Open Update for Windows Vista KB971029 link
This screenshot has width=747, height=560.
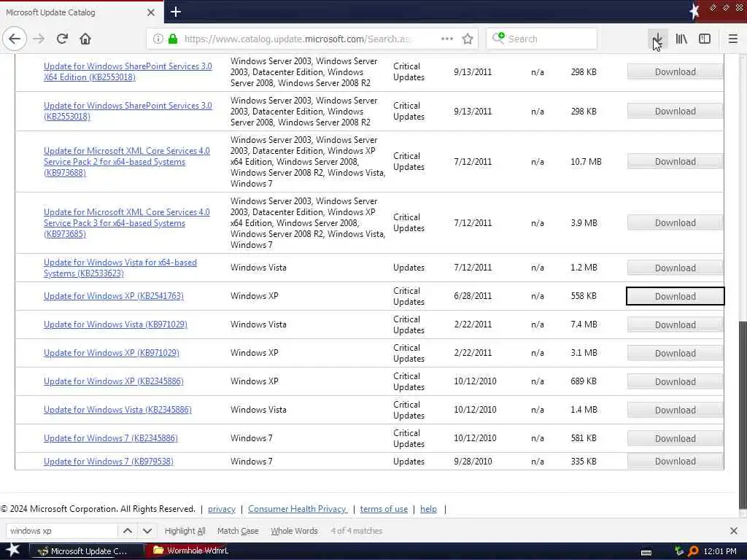(x=115, y=324)
